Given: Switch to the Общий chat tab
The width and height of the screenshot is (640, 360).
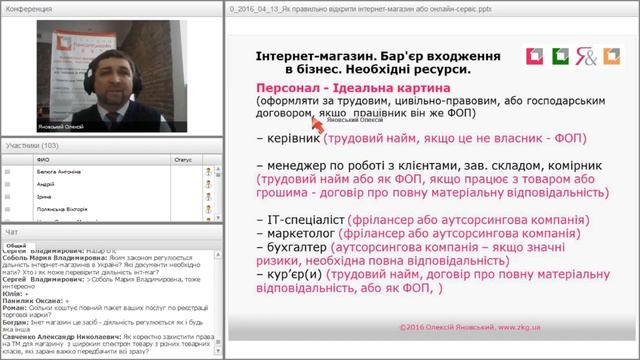Looking at the screenshot, I should click(x=16, y=246).
